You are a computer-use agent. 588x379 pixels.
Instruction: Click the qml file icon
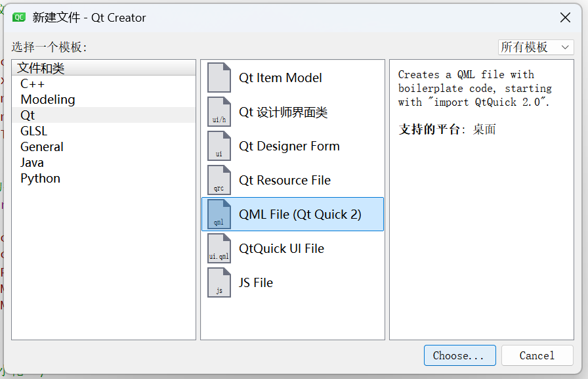point(219,214)
